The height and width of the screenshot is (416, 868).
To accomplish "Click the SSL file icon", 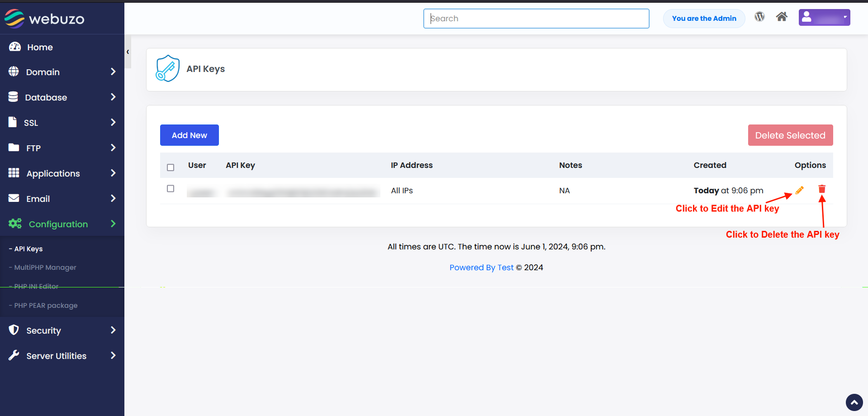I will [13, 122].
